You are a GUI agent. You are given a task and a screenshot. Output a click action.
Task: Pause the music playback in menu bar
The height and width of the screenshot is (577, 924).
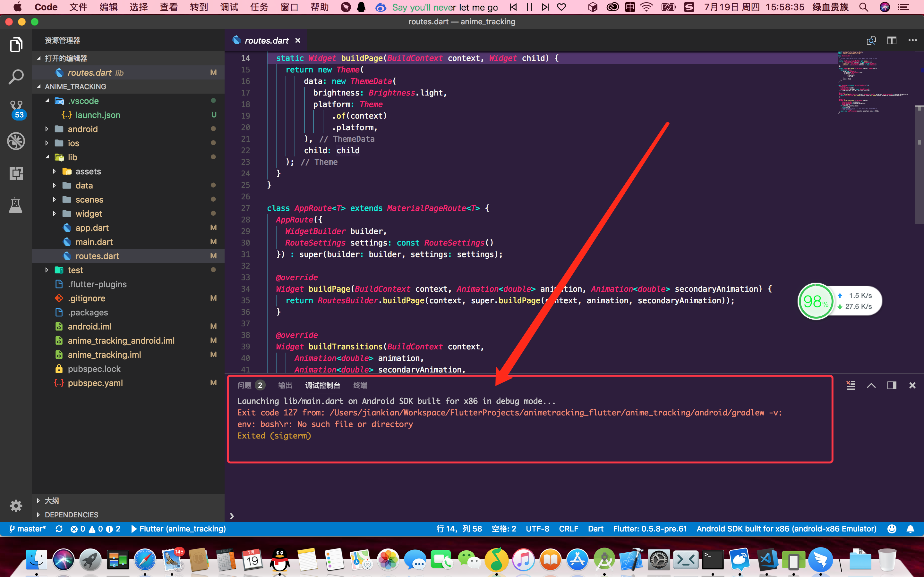pyautogui.click(x=529, y=7)
